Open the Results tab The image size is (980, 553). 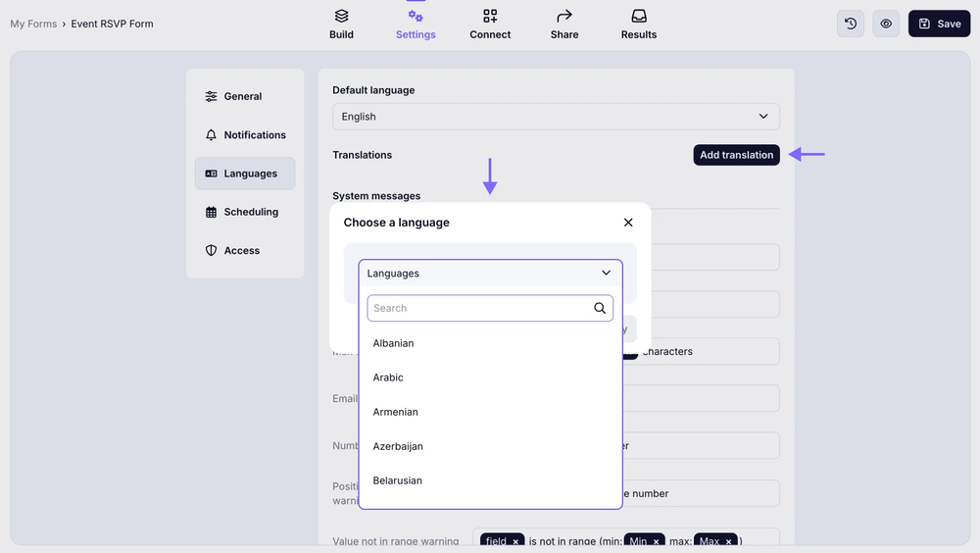pyautogui.click(x=639, y=25)
